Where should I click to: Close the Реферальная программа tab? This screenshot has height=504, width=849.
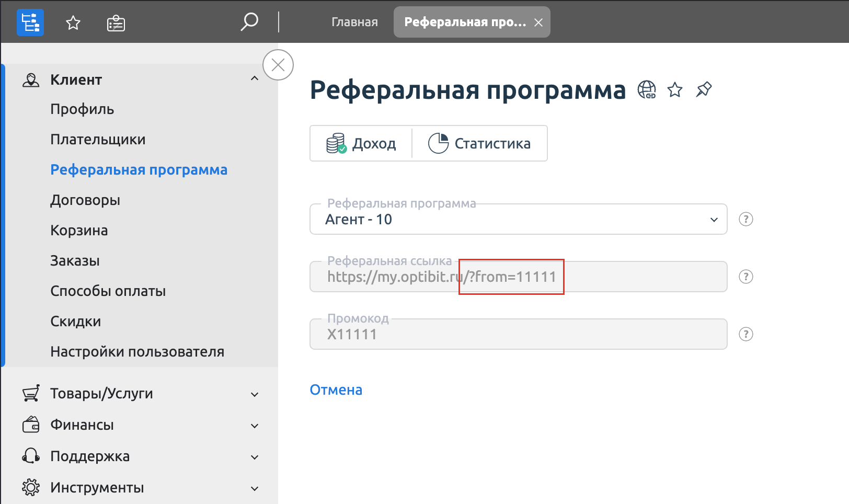[538, 22]
